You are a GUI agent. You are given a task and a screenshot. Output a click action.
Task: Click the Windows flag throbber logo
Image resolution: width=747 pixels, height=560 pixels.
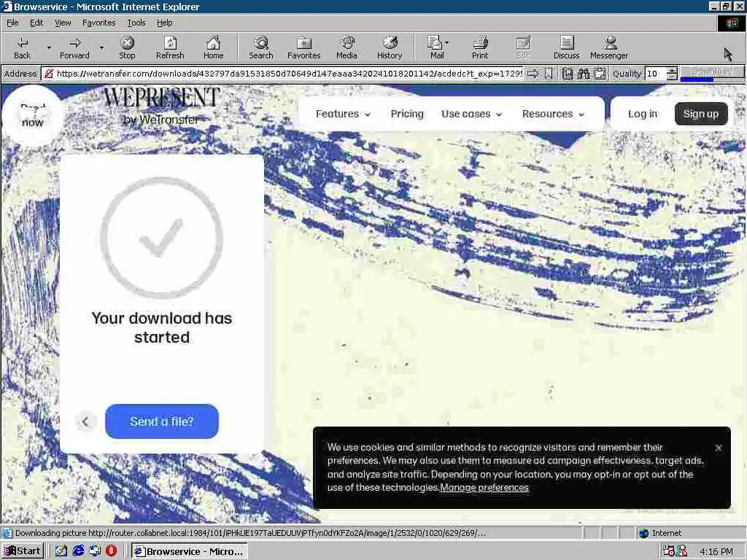[x=731, y=23]
